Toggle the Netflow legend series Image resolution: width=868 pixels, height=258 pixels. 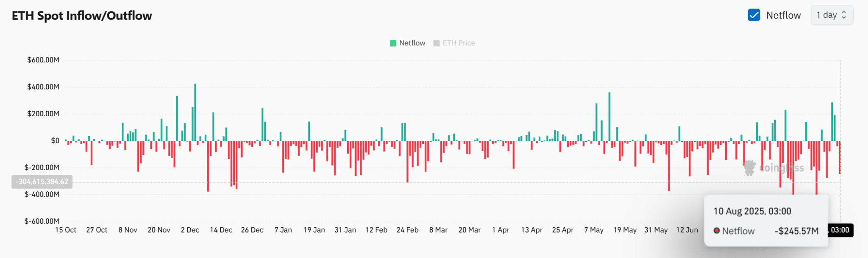tap(407, 43)
